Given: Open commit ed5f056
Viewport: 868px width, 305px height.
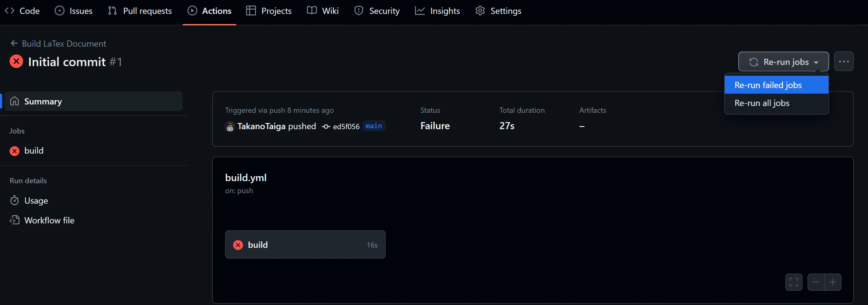Looking at the screenshot, I should tap(346, 126).
